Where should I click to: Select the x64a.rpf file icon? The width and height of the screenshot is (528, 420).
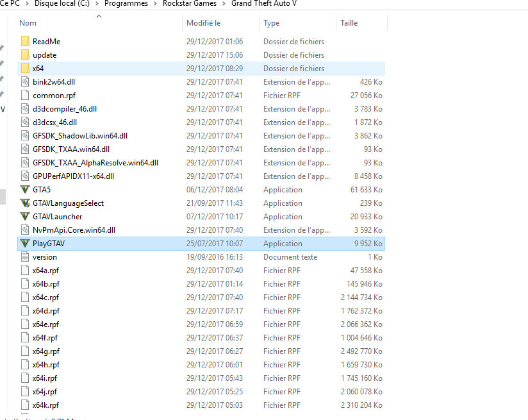pyautogui.click(x=25, y=271)
